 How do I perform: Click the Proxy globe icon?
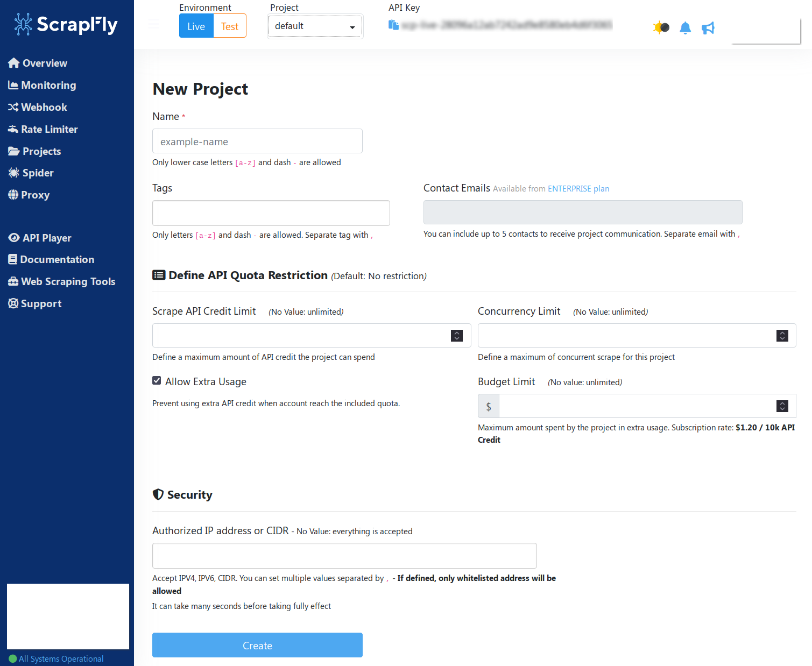(13, 195)
